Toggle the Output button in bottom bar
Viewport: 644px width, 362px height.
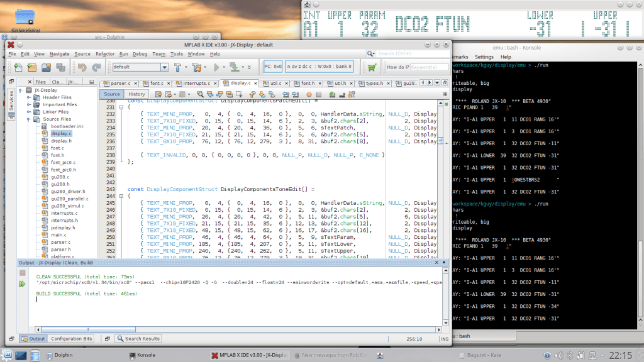[33, 339]
